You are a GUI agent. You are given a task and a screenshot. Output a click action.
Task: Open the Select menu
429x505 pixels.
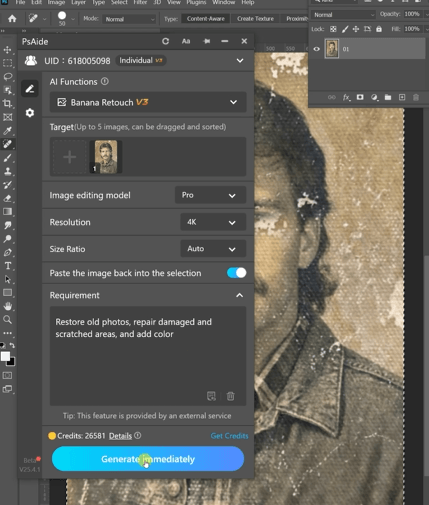click(x=119, y=3)
